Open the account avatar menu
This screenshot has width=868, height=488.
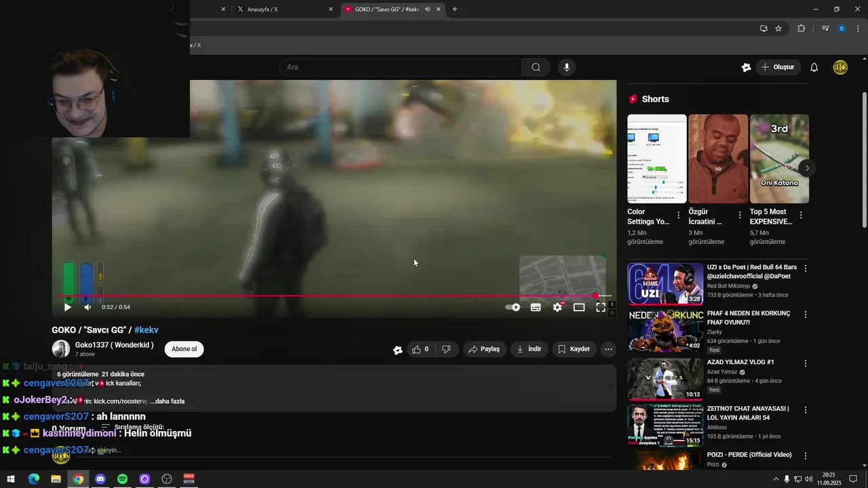pyautogui.click(x=840, y=67)
